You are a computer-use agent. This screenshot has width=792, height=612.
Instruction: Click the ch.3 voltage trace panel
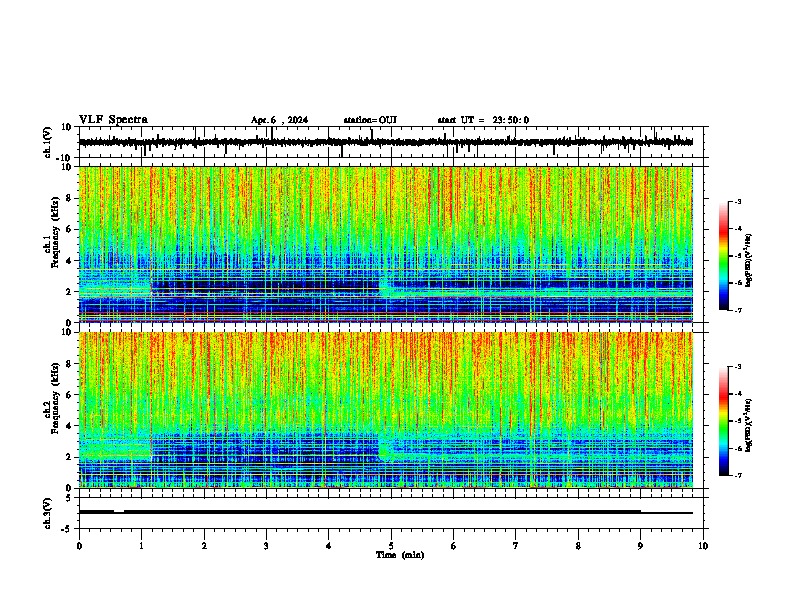(390, 513)
